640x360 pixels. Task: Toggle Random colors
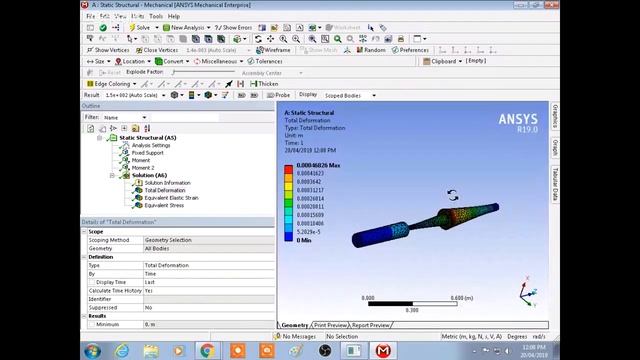[371, 50]
